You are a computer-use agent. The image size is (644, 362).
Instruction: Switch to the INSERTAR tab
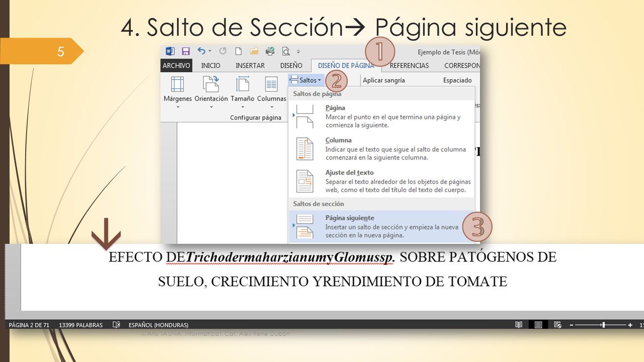(250, 66)
